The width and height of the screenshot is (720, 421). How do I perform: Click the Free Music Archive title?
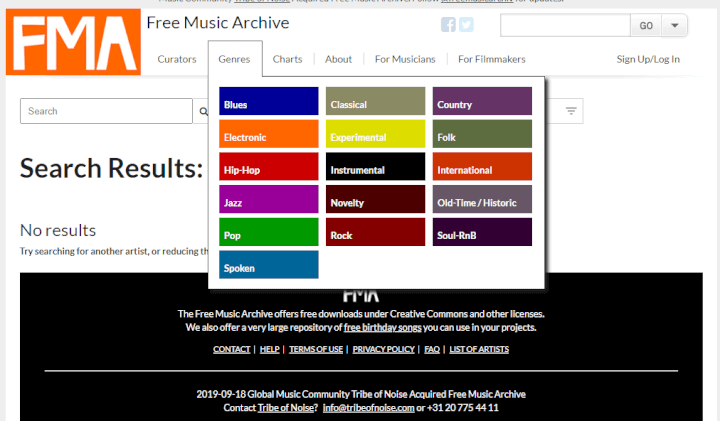point(218,22)
